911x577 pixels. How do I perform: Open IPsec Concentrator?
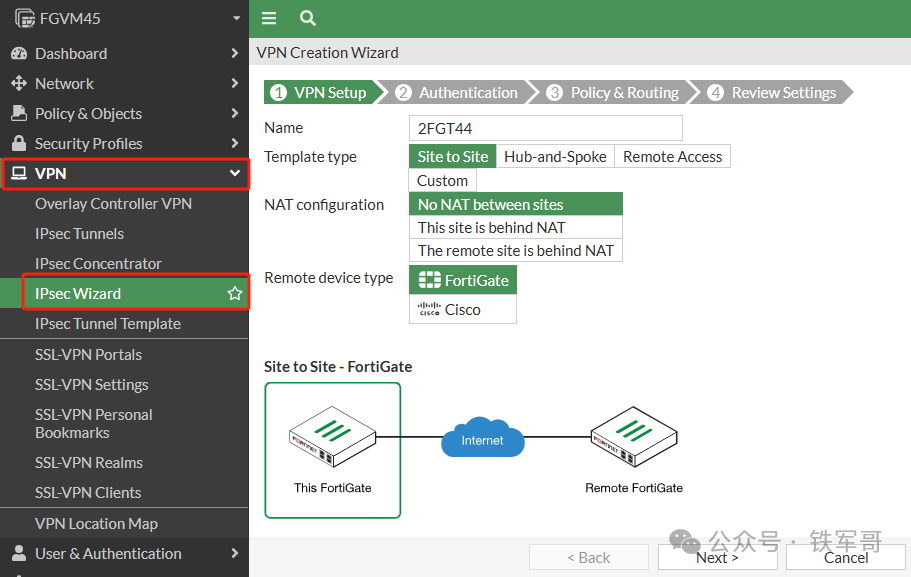click(98, 263)
